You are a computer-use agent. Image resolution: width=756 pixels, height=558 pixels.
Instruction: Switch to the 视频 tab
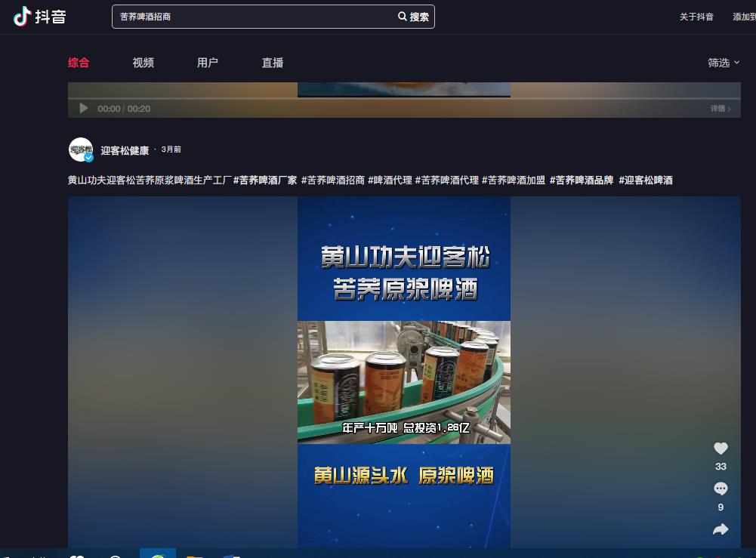tap(143, 63)
